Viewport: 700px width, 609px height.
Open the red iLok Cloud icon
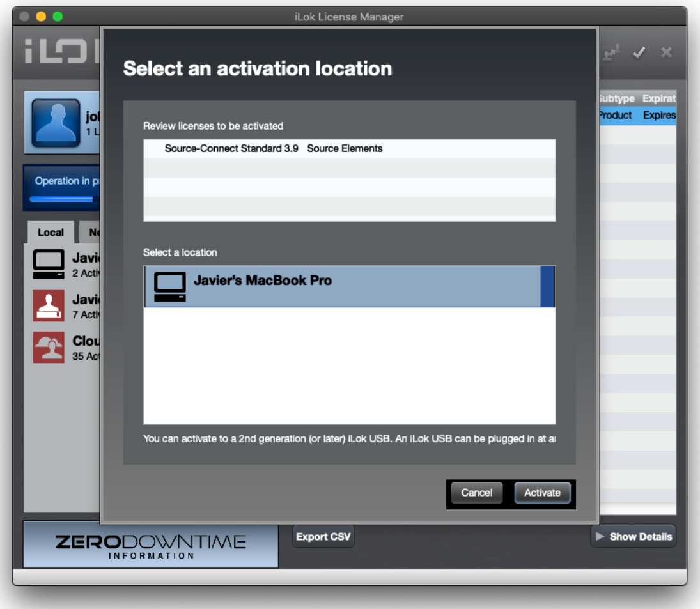point(49,348)
